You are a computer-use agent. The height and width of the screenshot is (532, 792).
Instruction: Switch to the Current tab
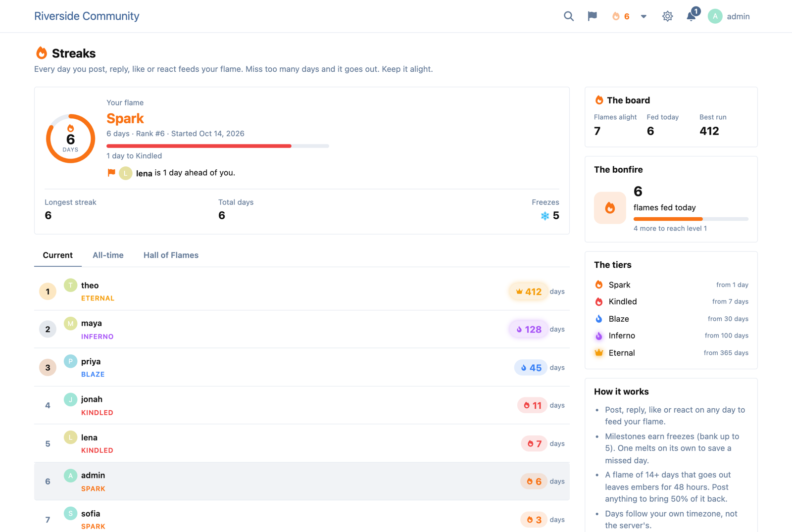(x=57, y=255)
